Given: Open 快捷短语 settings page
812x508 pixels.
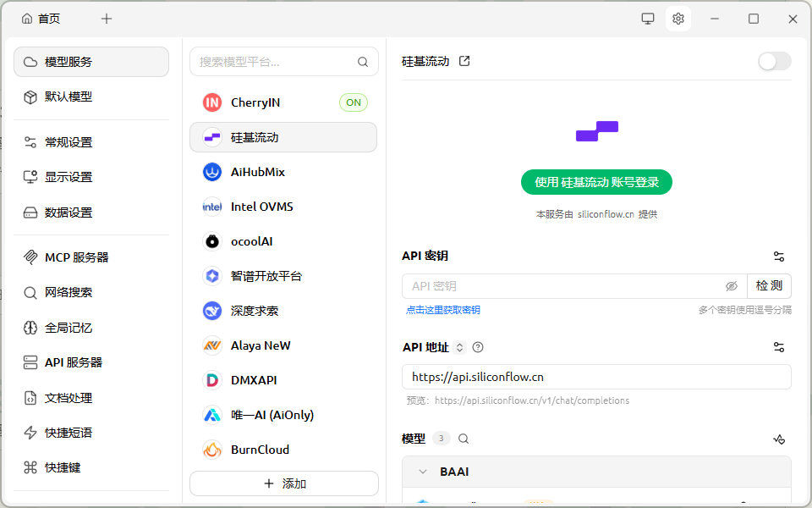Looking at the screenshot, I should point(91,433).
